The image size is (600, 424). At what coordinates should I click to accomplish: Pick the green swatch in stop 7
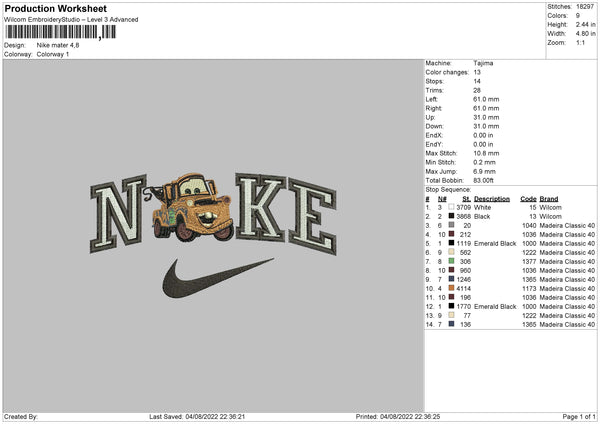(451, 261)
